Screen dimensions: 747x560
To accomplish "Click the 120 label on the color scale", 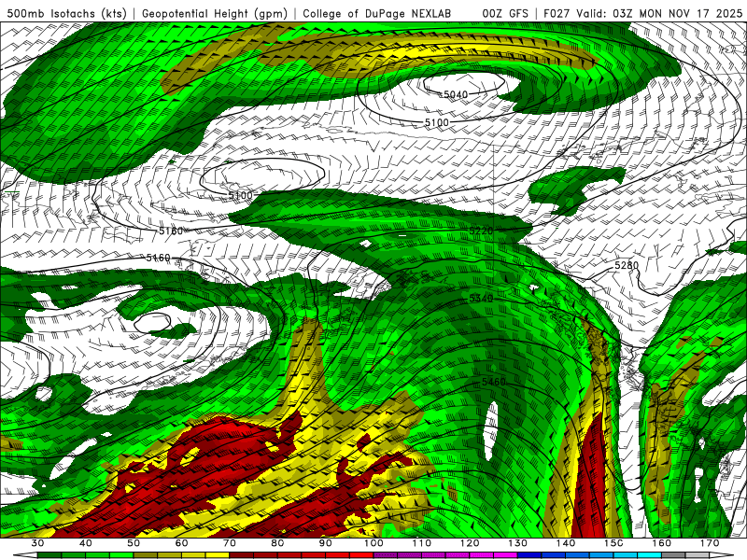I will [x=470, y=543].
